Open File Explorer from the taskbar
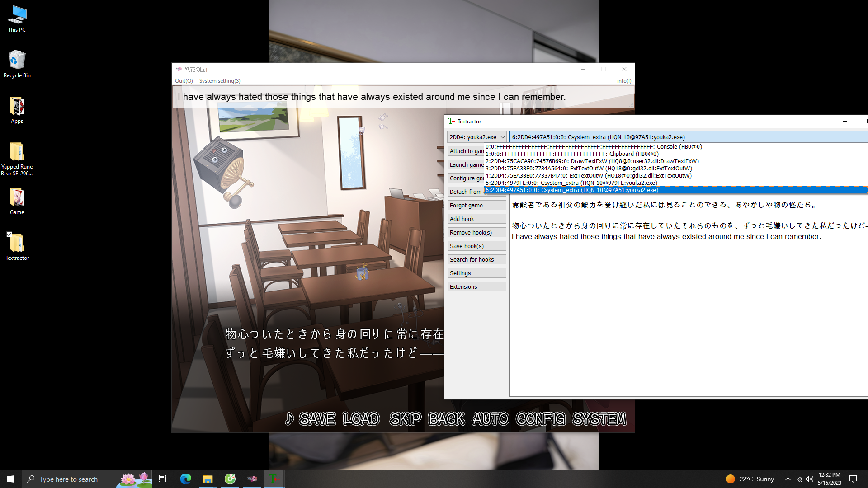The height and width of the screenshot is (488, 868). coord(208,479)
